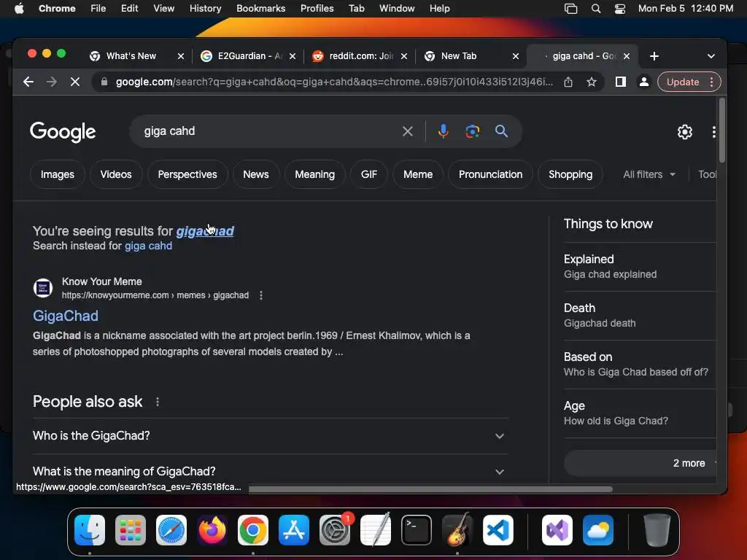Switch to the New Tab tab
747x560 pixels.
pyautogui.click(x=458, y=56)
